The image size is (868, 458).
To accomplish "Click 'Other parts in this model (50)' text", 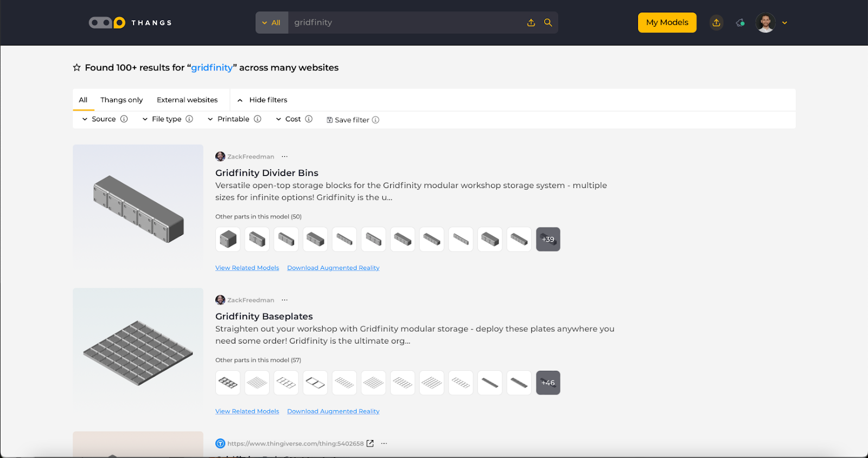I will pos(258,216).
